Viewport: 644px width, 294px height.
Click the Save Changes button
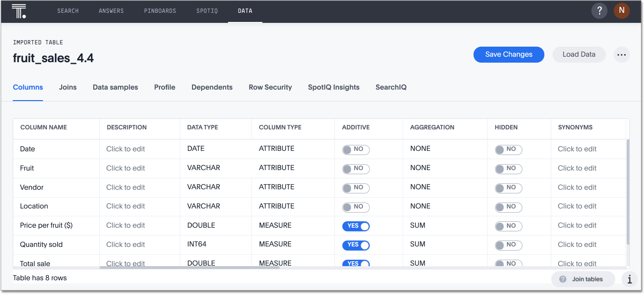508,54
